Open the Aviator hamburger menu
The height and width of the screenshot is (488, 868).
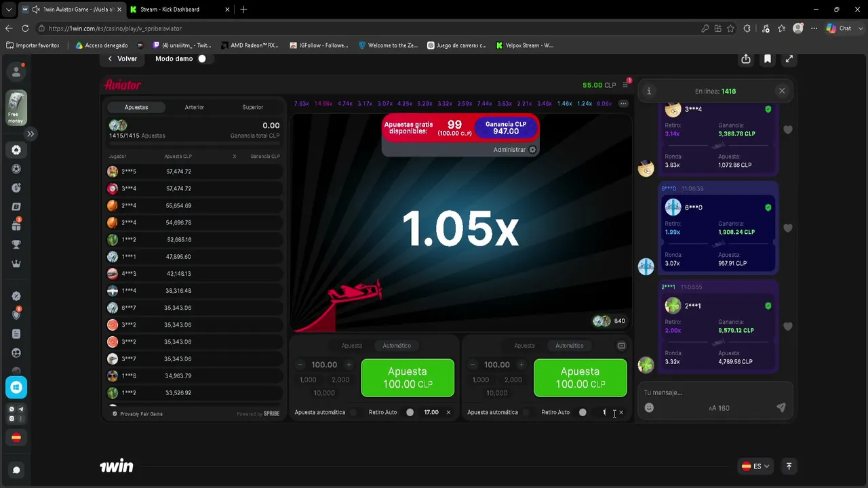(x=625, y=85)
